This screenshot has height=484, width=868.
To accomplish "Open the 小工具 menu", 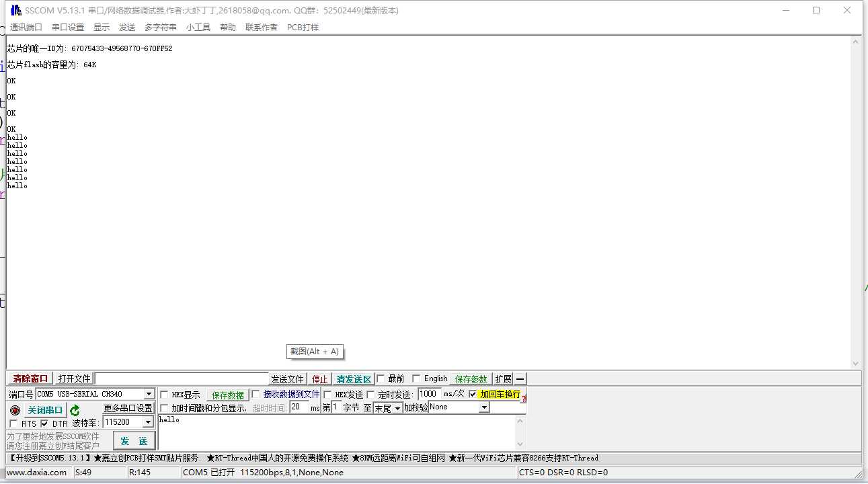I will [198, 28].
